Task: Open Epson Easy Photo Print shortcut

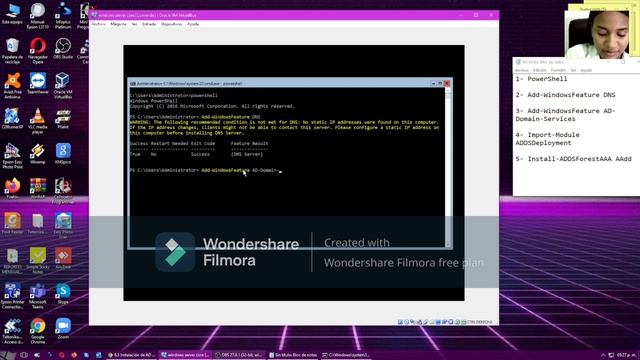Action: coord(12,156)
